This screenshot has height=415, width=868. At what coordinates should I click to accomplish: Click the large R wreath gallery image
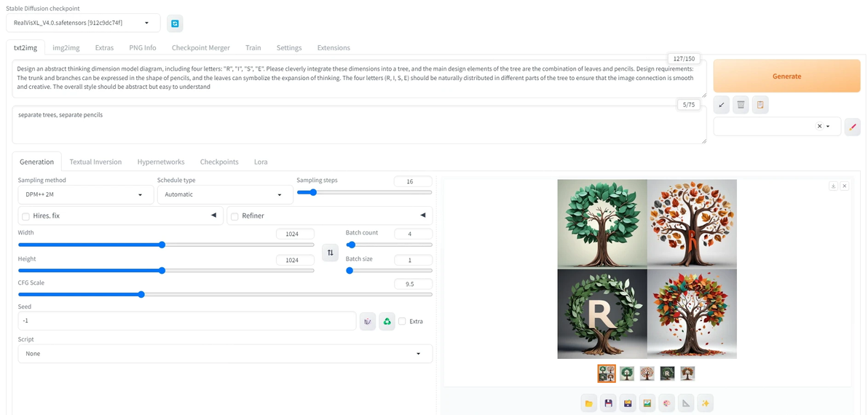pos(602,314)
